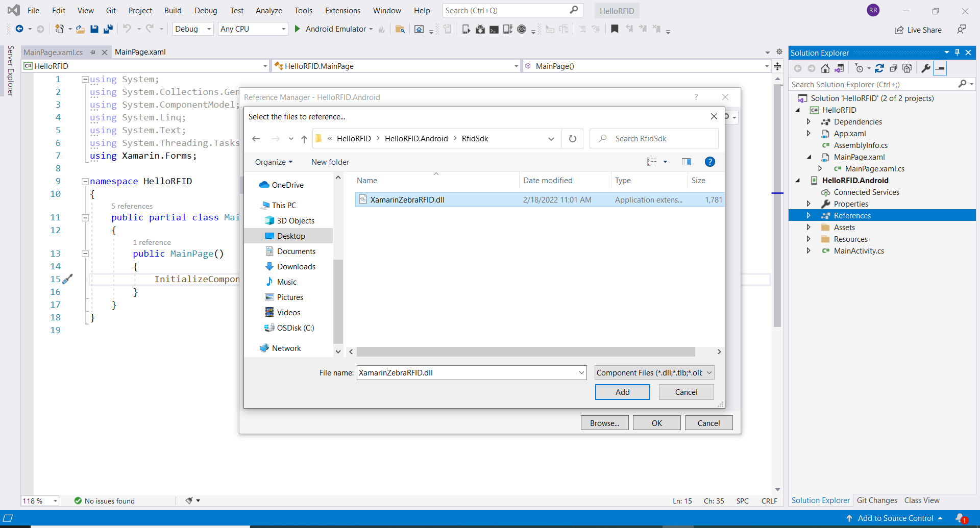This screenshot has height=528, width=980.
Task: Toggle Preview Selected Items button
Action: (940, 68)
